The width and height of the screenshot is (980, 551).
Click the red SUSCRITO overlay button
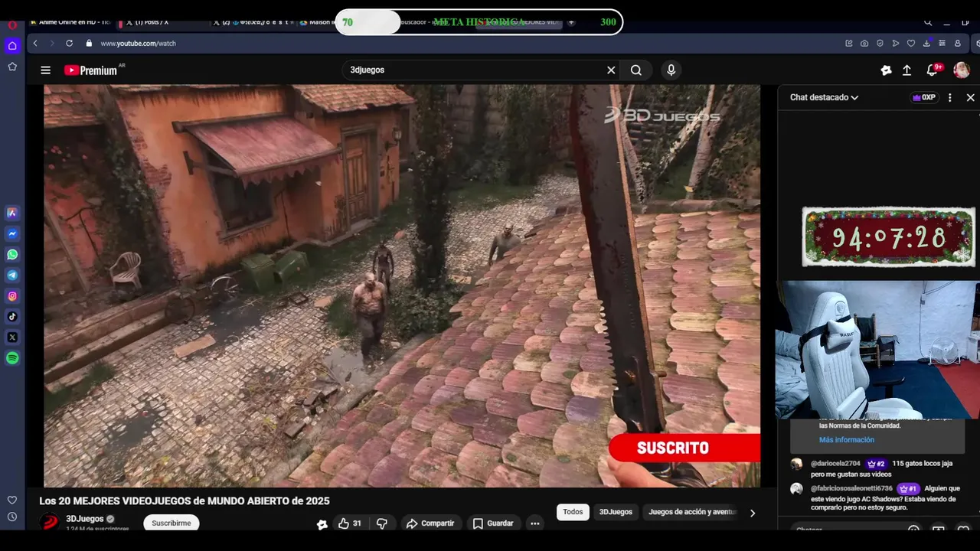tap(684, 448)
